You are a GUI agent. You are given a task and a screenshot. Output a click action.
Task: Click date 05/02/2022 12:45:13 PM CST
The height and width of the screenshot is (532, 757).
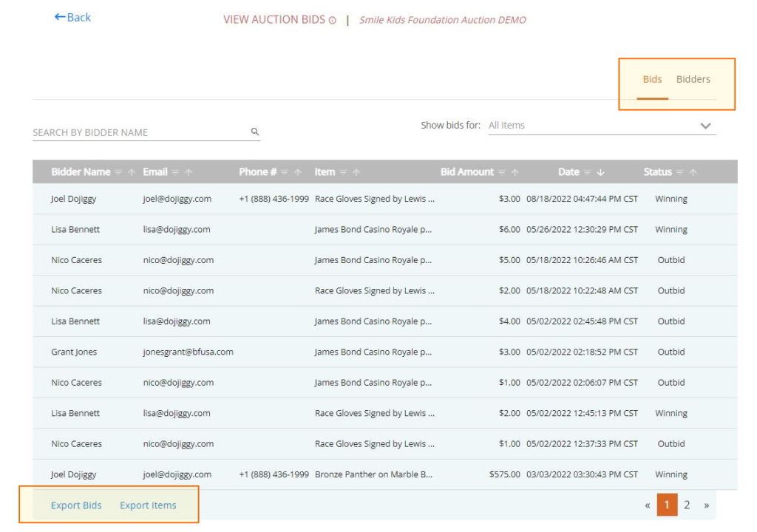[x=583, y=413]
